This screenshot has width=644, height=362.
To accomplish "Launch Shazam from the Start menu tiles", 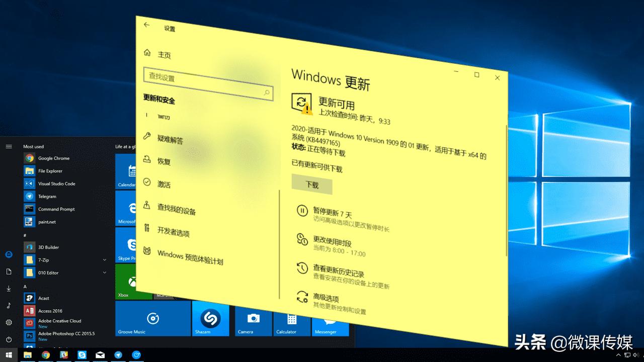I will click(x=211, y=318).
